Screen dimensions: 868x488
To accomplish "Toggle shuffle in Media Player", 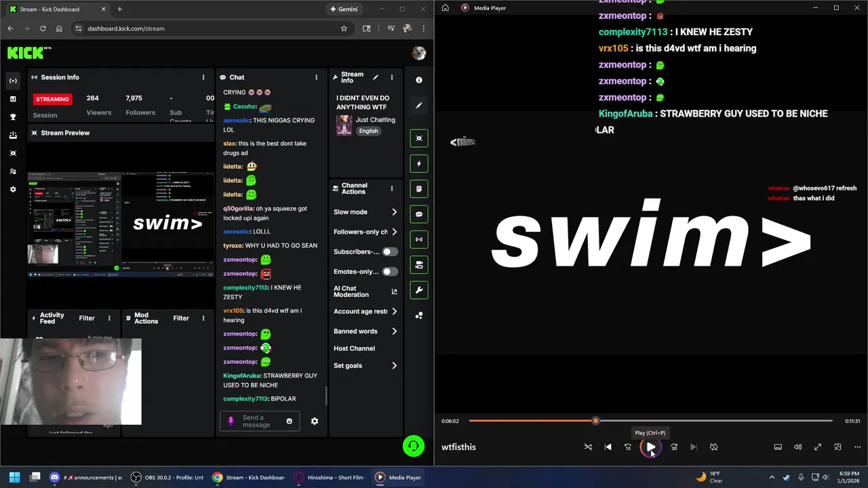I will pos(588,447).
